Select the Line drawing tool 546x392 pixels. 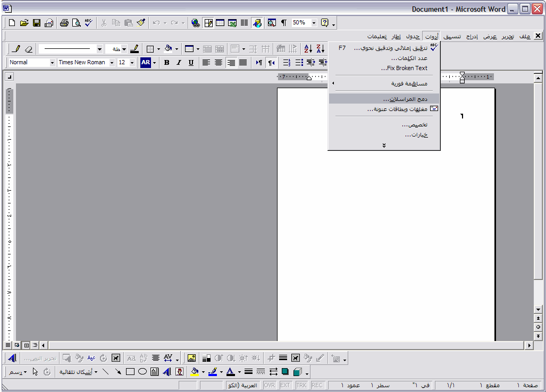105,372
